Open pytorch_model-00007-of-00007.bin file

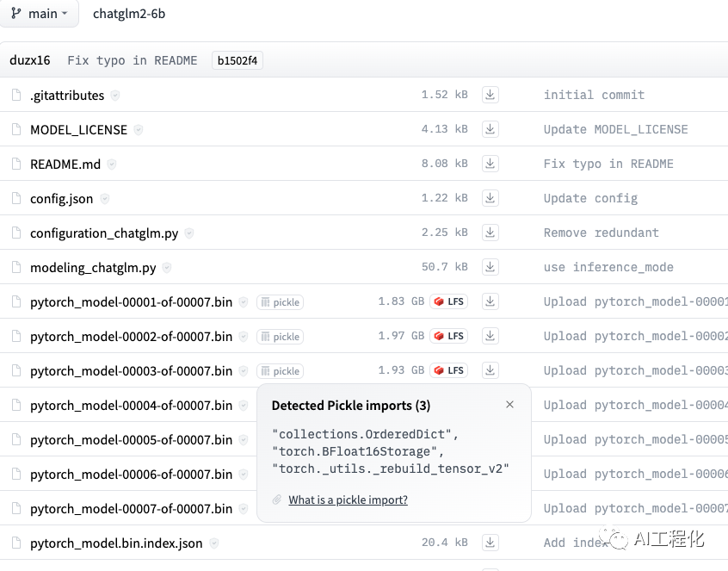point(131,509)
